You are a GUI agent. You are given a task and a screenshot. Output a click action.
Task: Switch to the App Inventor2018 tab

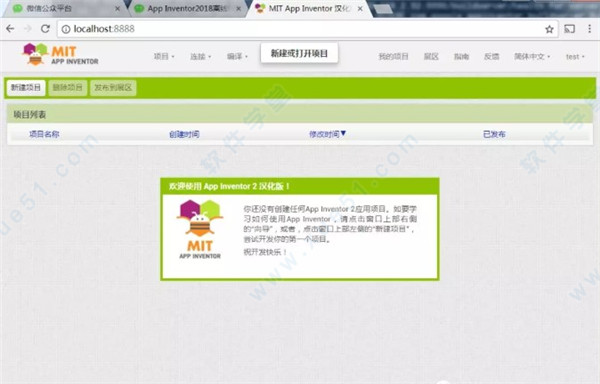click(x=188, y=8)
